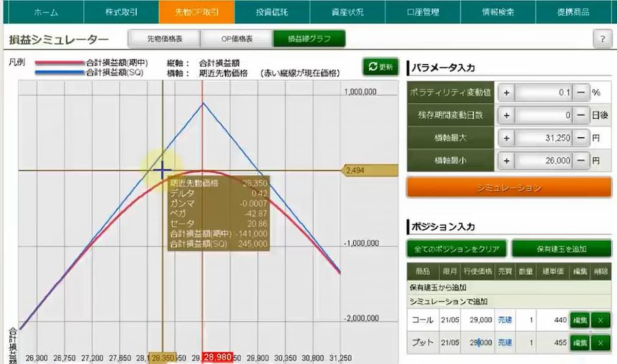This screenshot has height=364, width=617.
Task: Open the help question mark button
Action: pyautogui.click(x=602, y=39)
